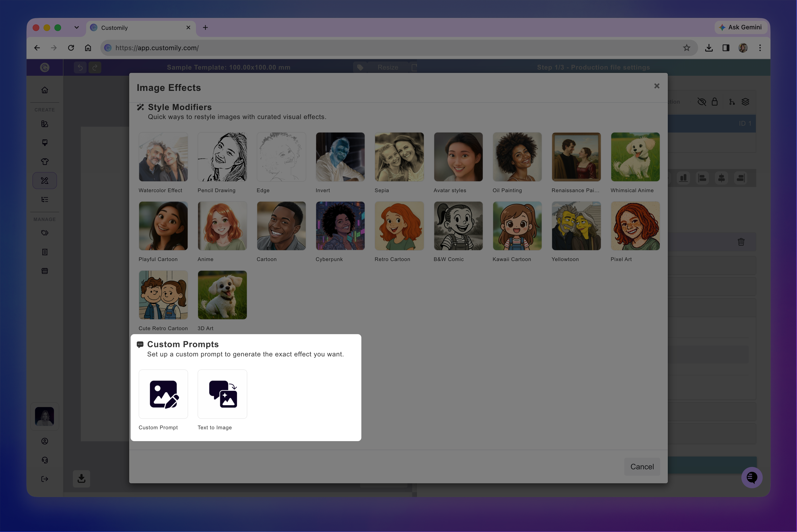This screenshot has height=532, width=797.
Task: Select the 3D Art style
Action: (x=222, y=295)
